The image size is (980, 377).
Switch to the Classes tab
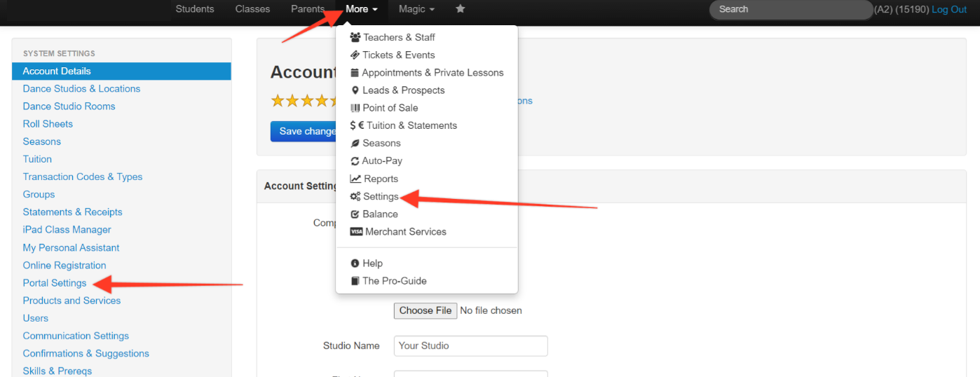pos(252,9)
